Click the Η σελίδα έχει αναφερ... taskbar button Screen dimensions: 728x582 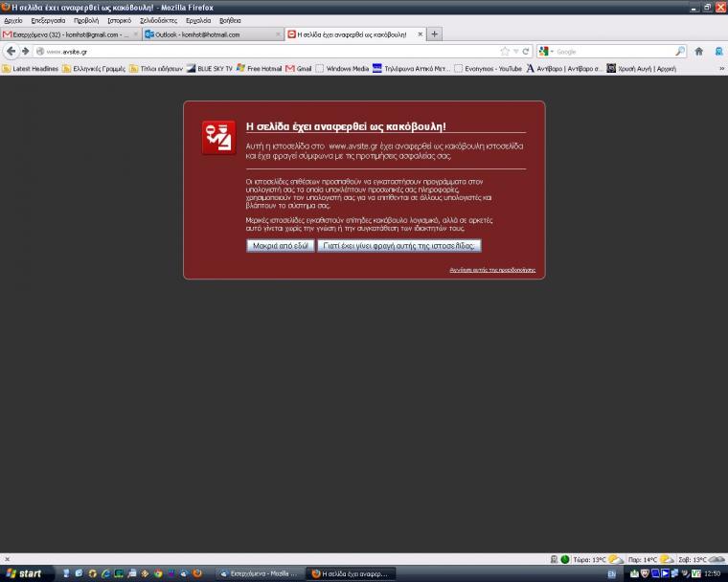351,574
